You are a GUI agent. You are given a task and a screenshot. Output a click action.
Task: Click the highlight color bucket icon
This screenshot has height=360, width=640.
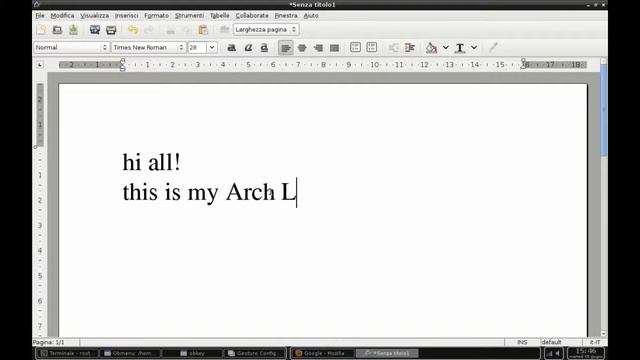[x=431, y=48]
